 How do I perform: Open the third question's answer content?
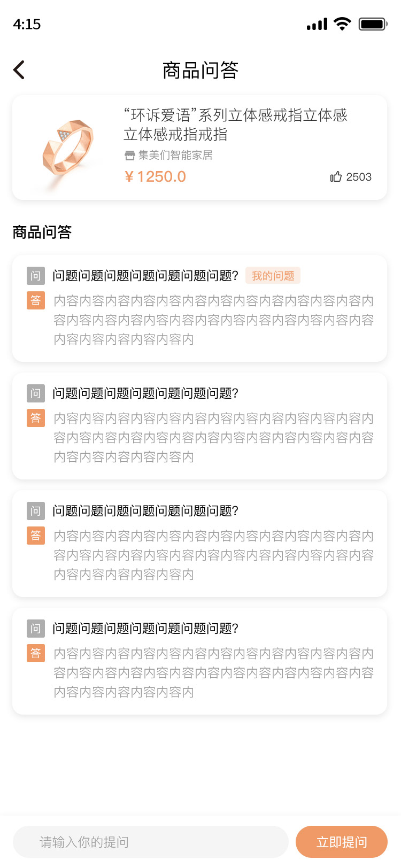214,555
